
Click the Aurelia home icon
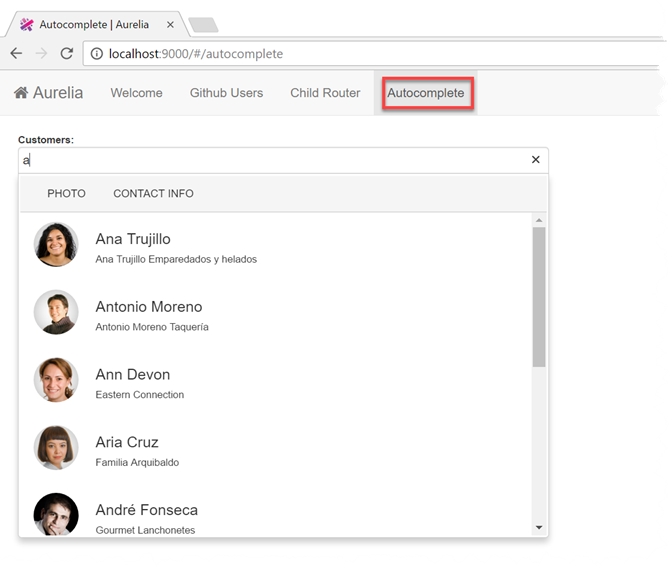click(21, 93)
